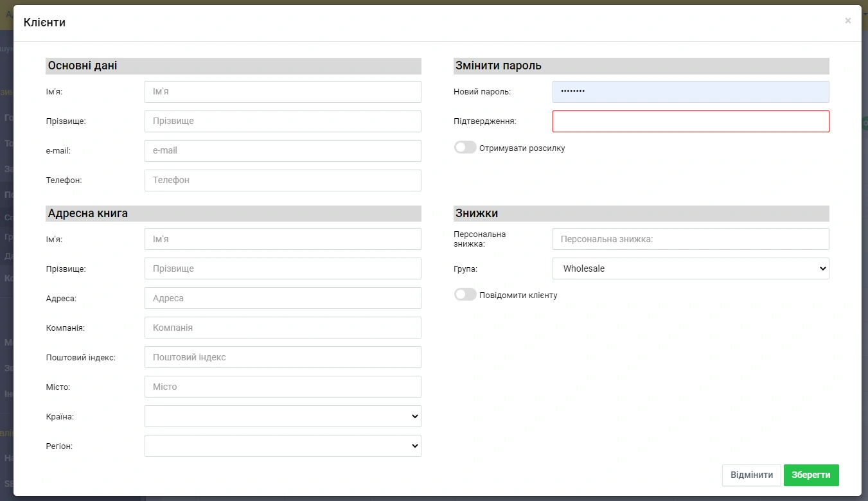The height and width of the screenshot is (501, 868).
Task: Close the Клієнти dialog with X
Action: (847, 21)
